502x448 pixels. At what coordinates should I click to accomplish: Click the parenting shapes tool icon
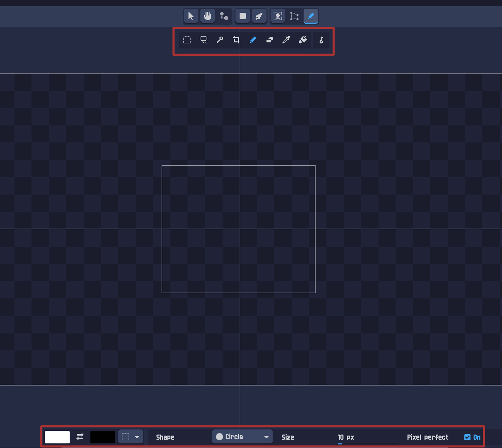(224, 16)
